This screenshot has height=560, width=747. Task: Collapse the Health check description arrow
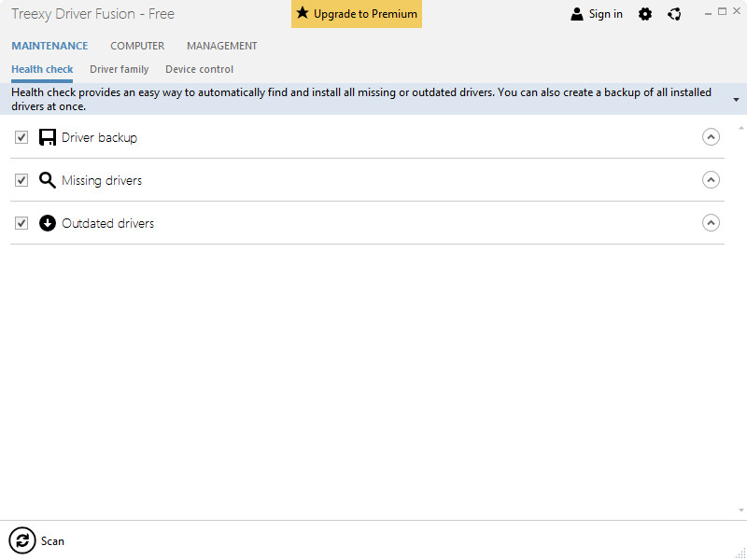(x=737, y=99)
